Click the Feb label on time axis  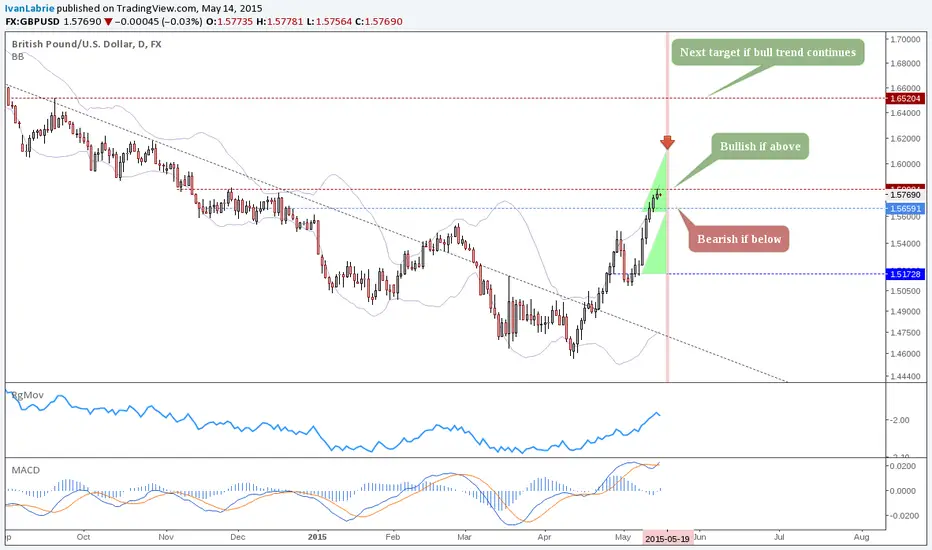click(392, 537)
